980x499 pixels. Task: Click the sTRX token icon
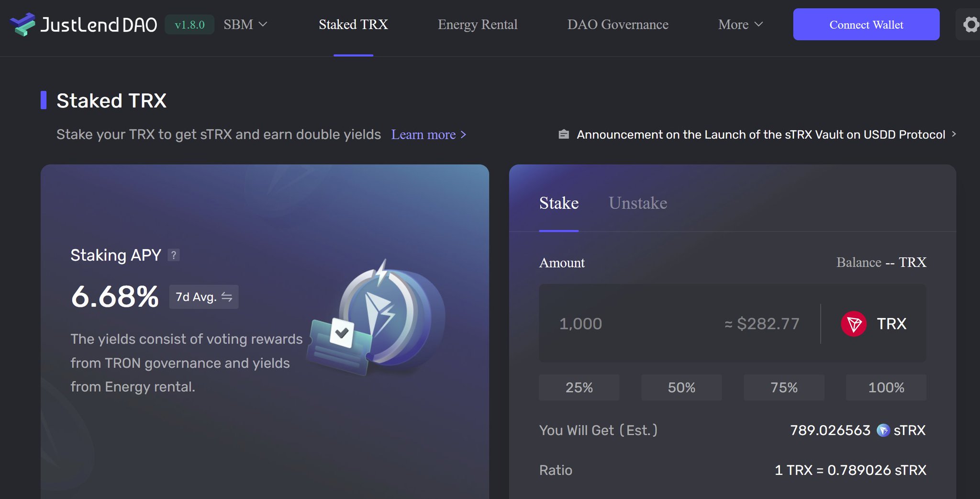(x=883, y=431)
